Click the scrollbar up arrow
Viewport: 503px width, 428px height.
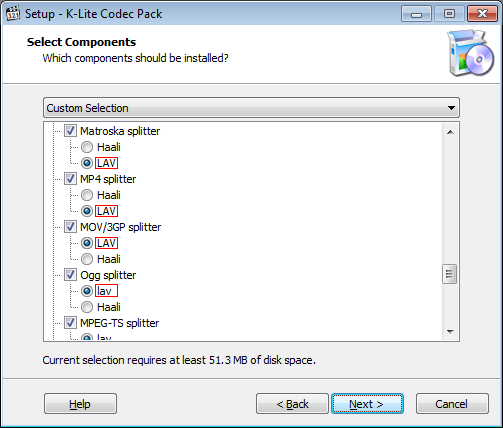450,132
